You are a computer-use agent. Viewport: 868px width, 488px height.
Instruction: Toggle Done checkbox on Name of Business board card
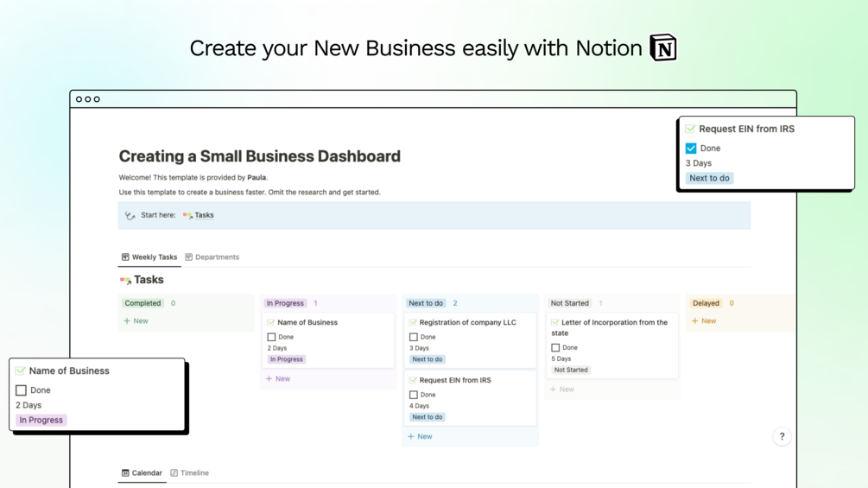tap(271, 337)
